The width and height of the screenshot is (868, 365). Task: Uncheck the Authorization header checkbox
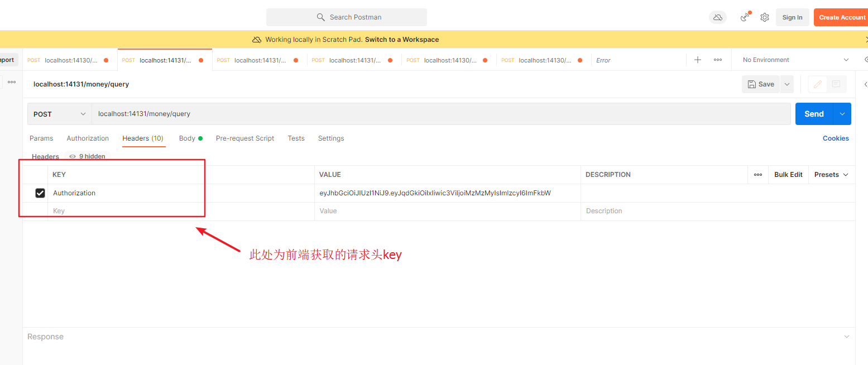tap(40, 193)
